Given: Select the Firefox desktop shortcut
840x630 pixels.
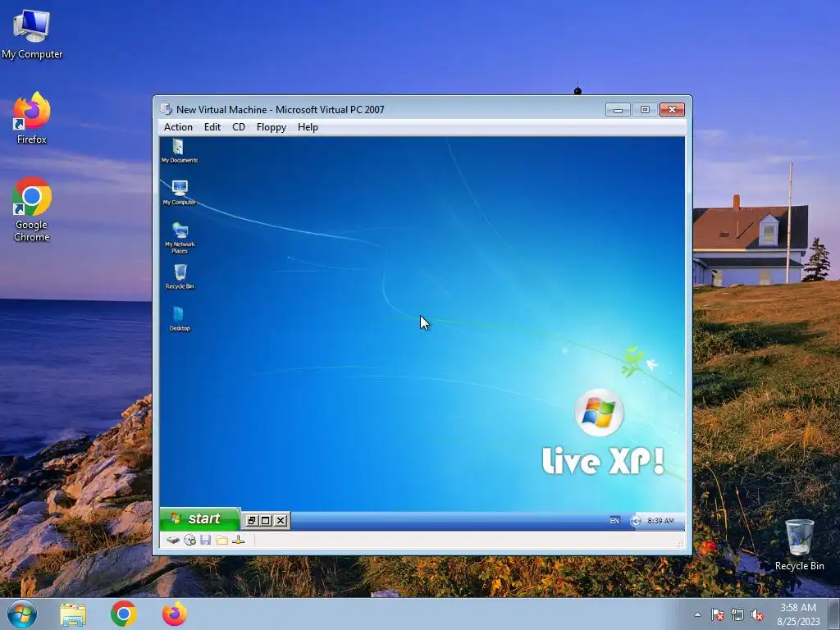Looking at the screenshot, I should click(32, 118).
